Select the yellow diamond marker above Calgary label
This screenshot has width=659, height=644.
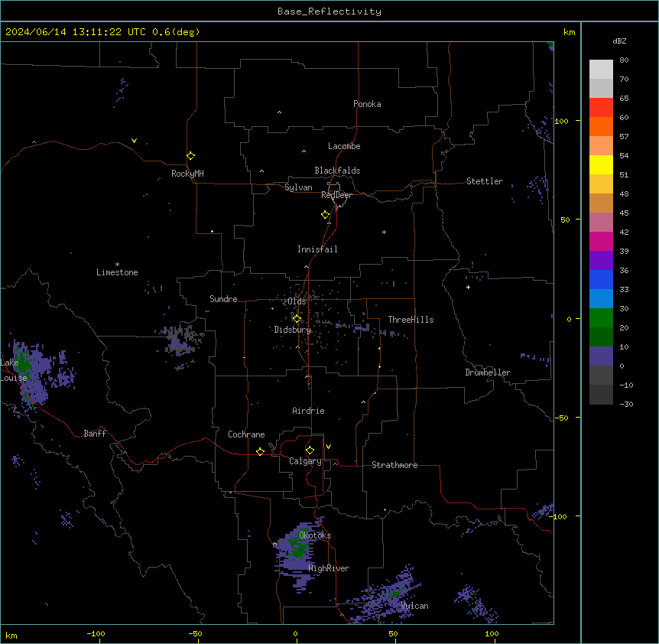(x=310, y=450)
